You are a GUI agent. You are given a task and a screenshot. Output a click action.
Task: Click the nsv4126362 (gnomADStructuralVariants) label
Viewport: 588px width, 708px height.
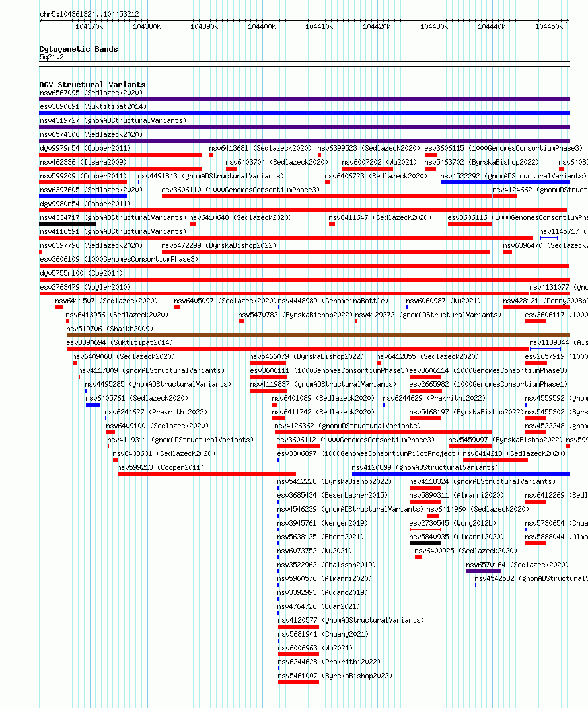tap(348, 426)
